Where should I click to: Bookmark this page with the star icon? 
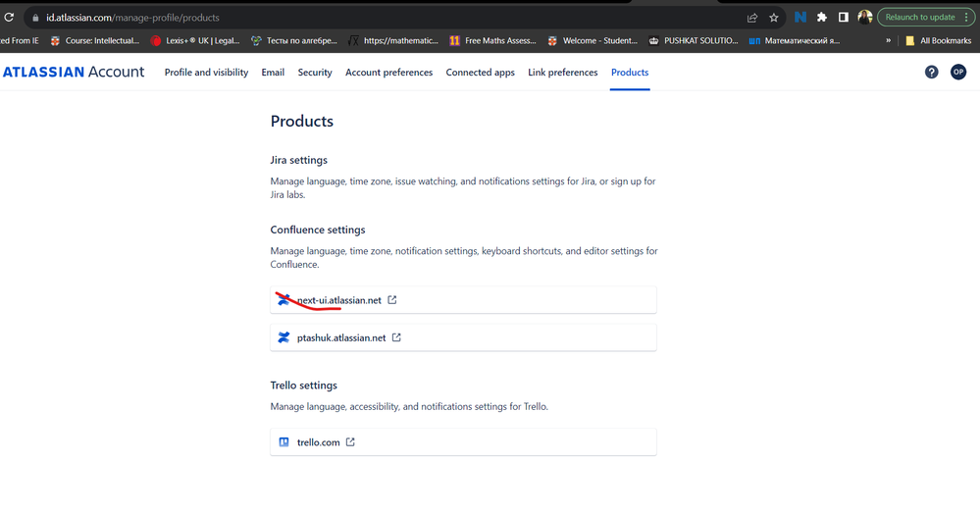(x=774, y=18)
